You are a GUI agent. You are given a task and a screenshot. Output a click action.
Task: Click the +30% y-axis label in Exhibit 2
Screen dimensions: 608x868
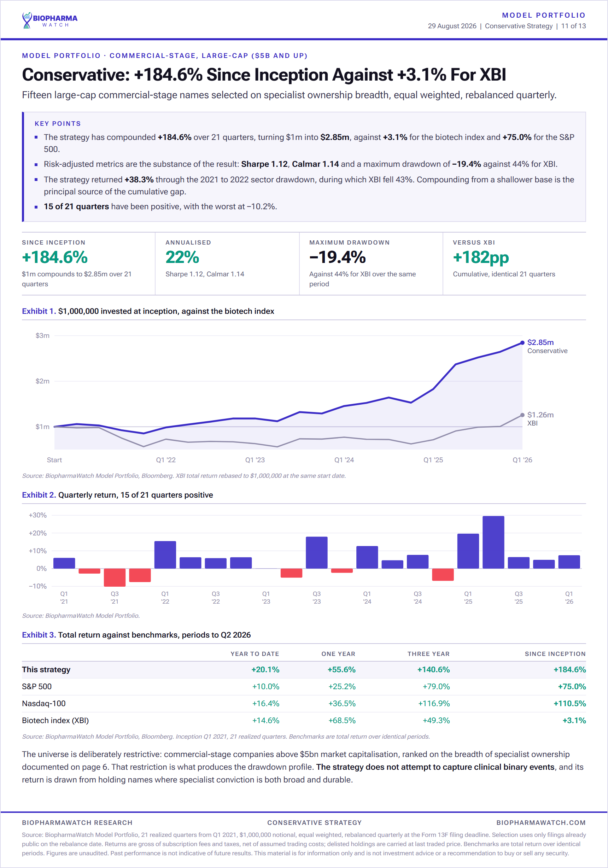point(37,515)
